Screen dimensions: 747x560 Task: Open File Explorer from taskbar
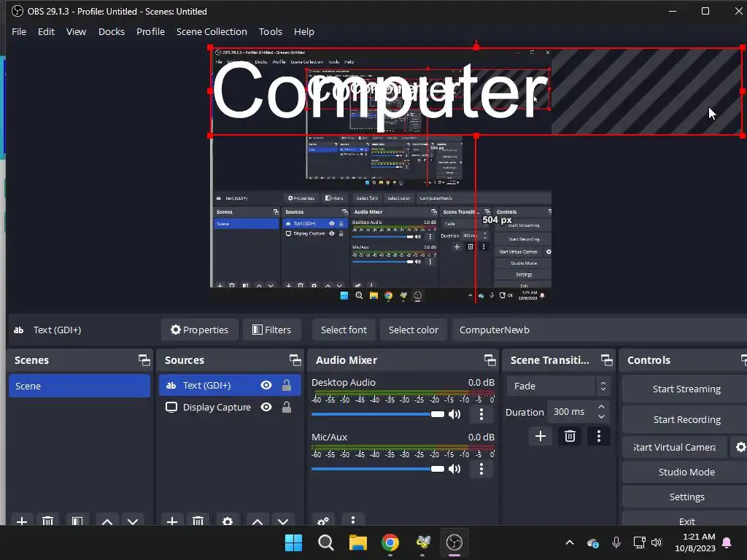coord(357,542)
